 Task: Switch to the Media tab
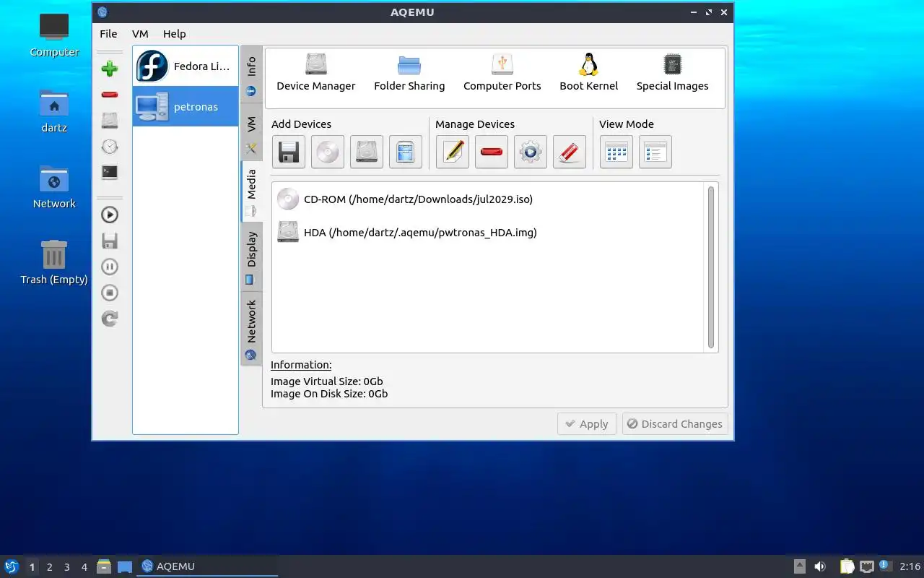point(251,191)
